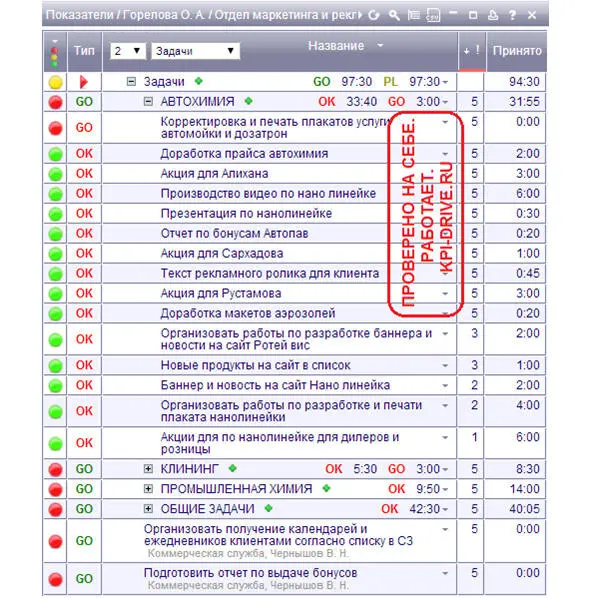Click the list view icon in title bar
591x598 pixels.
pyautogui.click(x=414, y=15)
